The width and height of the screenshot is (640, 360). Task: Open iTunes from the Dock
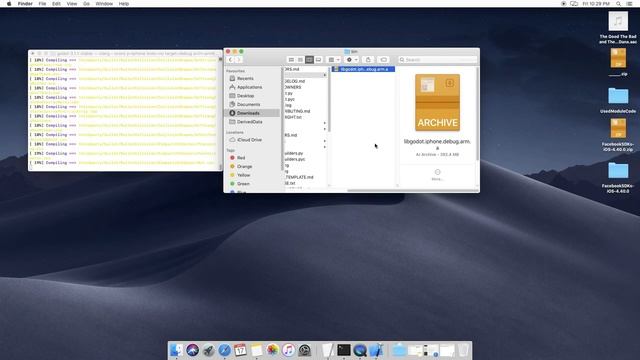[288, 350]
